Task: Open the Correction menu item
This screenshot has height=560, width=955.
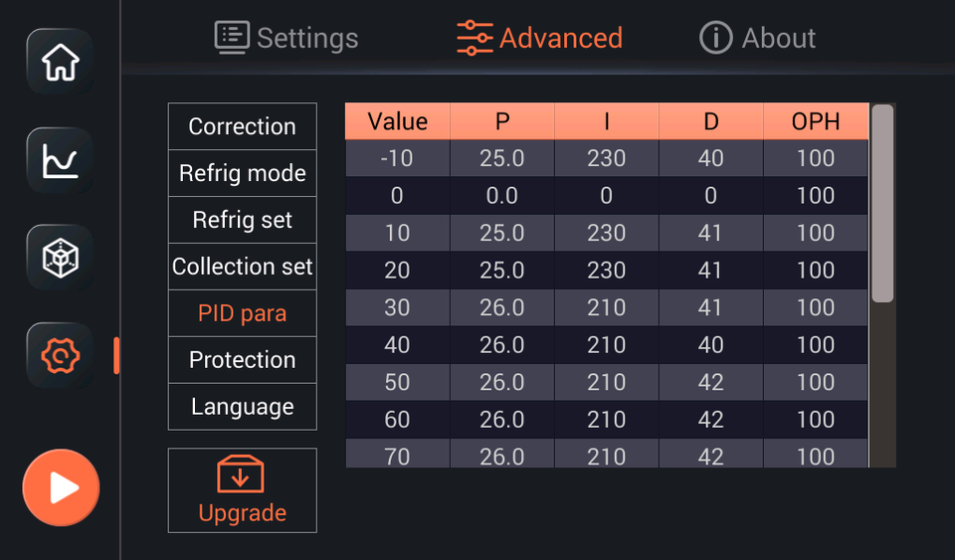Action: click(x=242, y=126)
